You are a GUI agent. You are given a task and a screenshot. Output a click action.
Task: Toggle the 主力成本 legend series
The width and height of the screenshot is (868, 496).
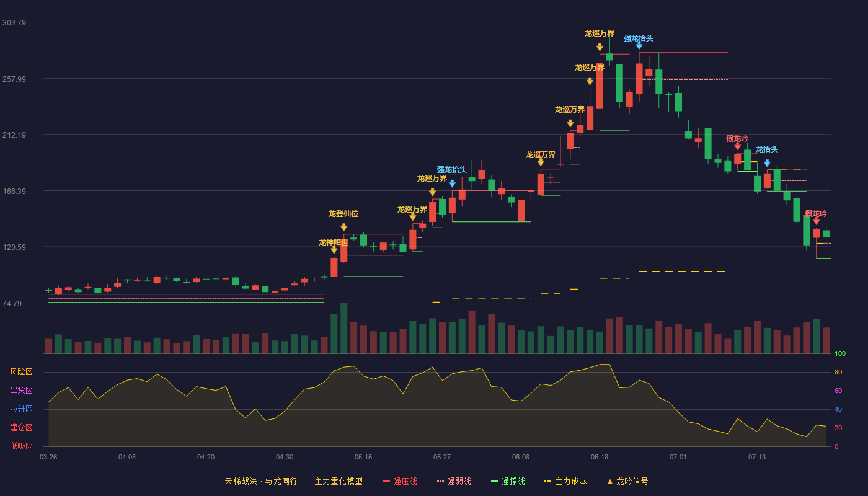click(x=565, y=481)
